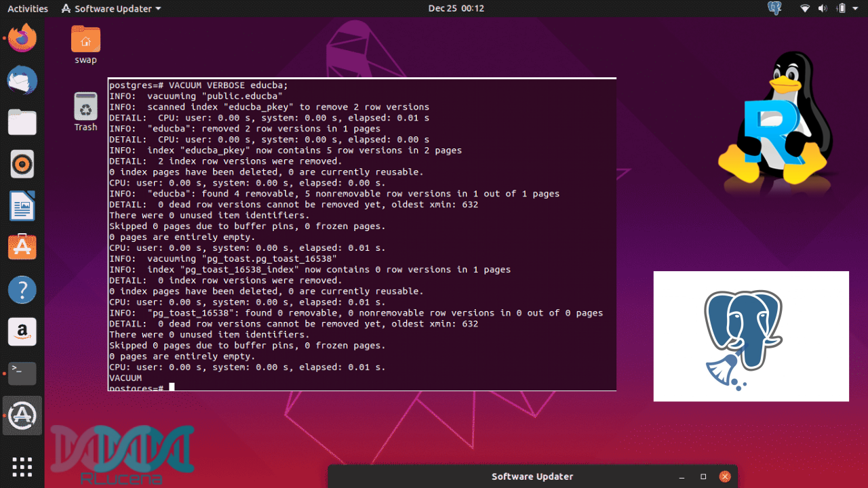Open the Trash icon on desktop
Screen dimensions: 868x488
pyautogui.click(x=85, y=112)
